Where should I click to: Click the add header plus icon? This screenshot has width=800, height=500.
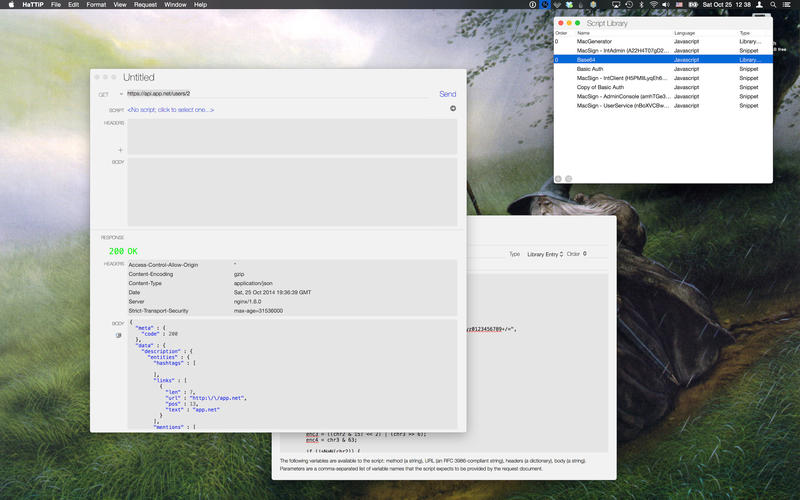121,150
